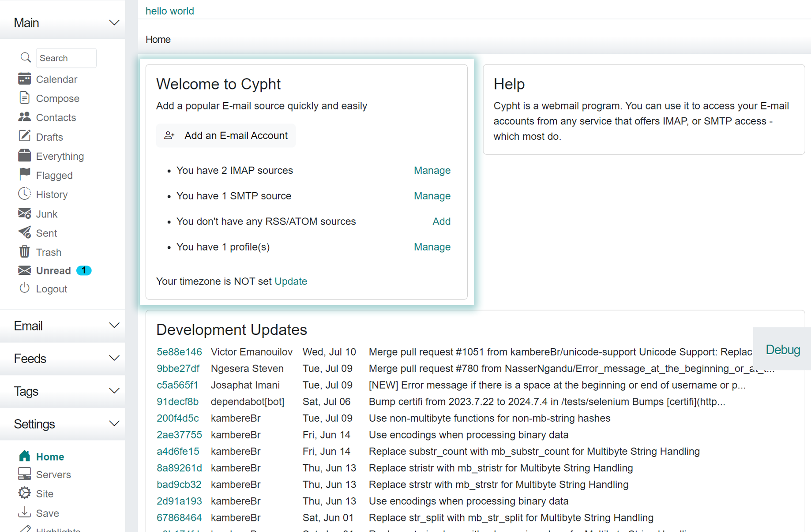
Task: Open the Trash folder label
Action: point(49,252)
